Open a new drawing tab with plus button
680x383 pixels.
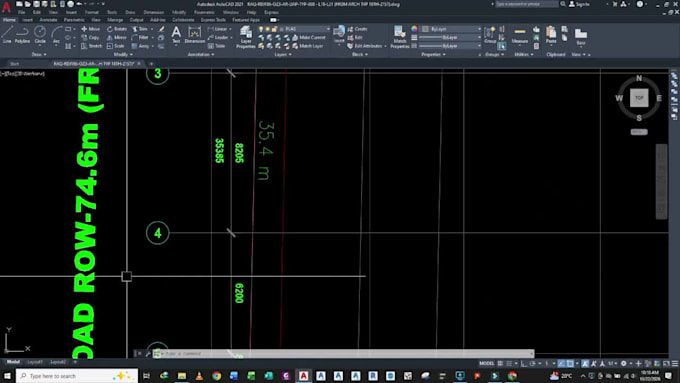tap(151, 64)
